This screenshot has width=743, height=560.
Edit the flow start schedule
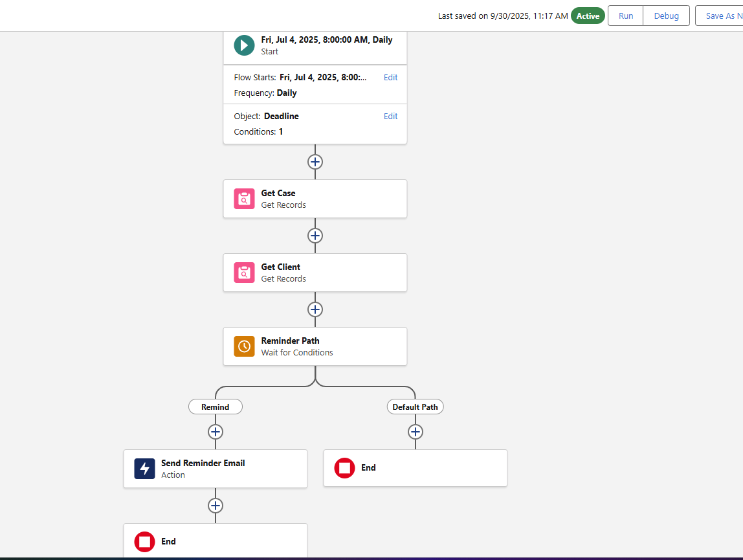(x=390, y=78)
